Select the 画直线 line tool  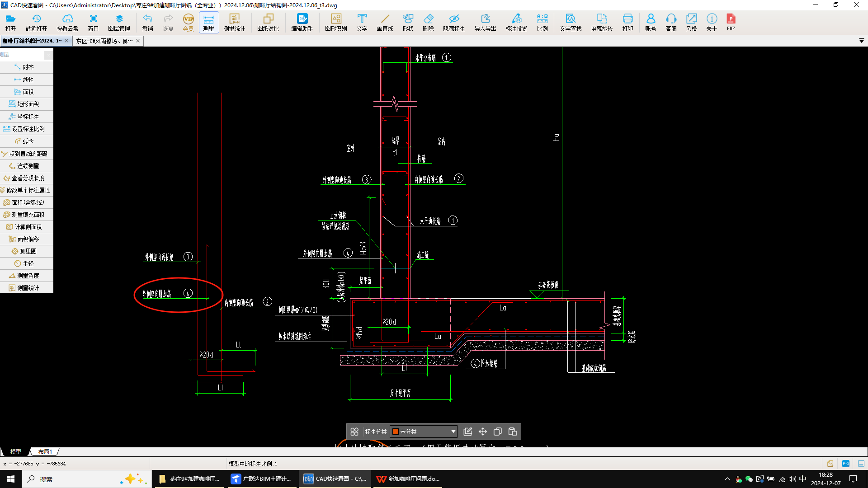(385, 22)
